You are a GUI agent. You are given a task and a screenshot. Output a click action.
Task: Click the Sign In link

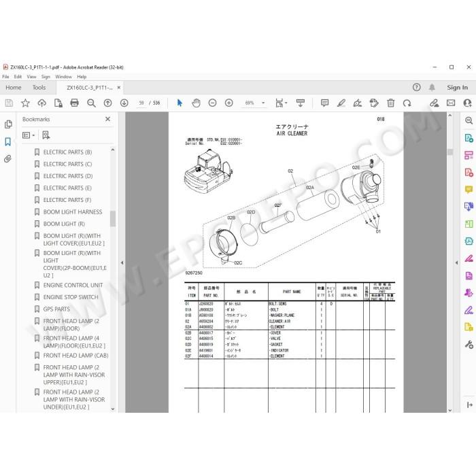457,88
